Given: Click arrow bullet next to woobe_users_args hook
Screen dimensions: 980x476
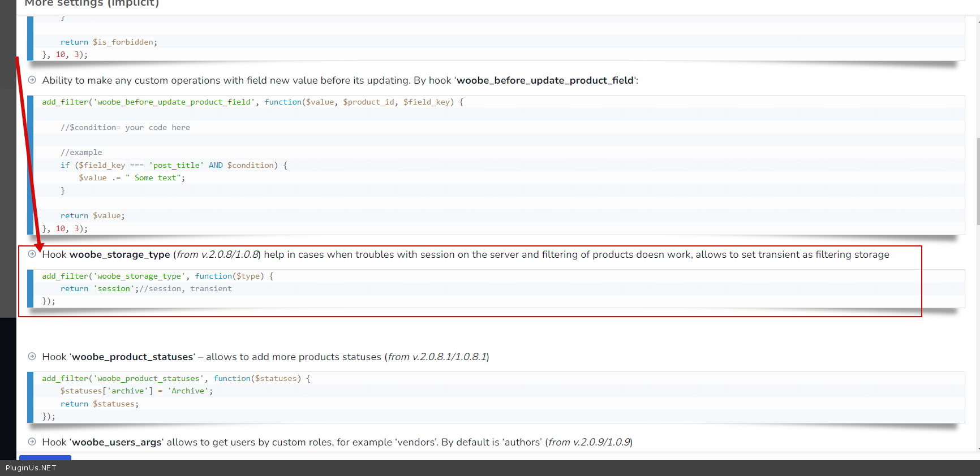Looking at the screenshot, I should [32, 442].
